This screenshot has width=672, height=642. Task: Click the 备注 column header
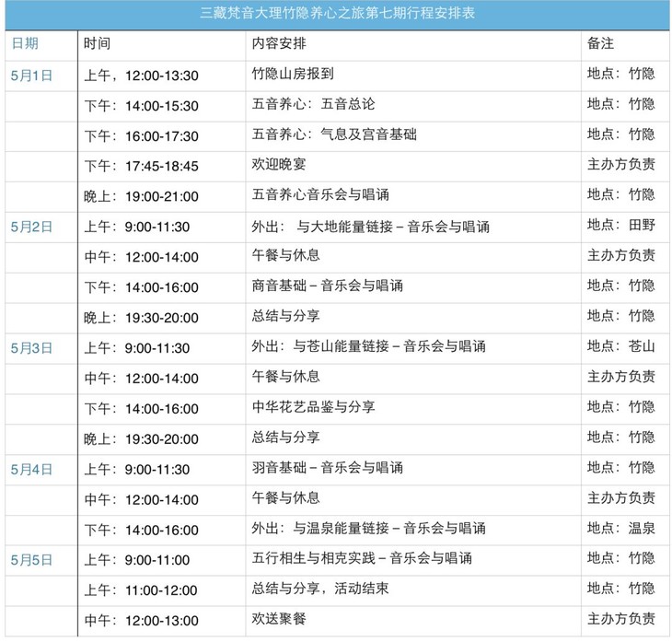coord(600,44)
